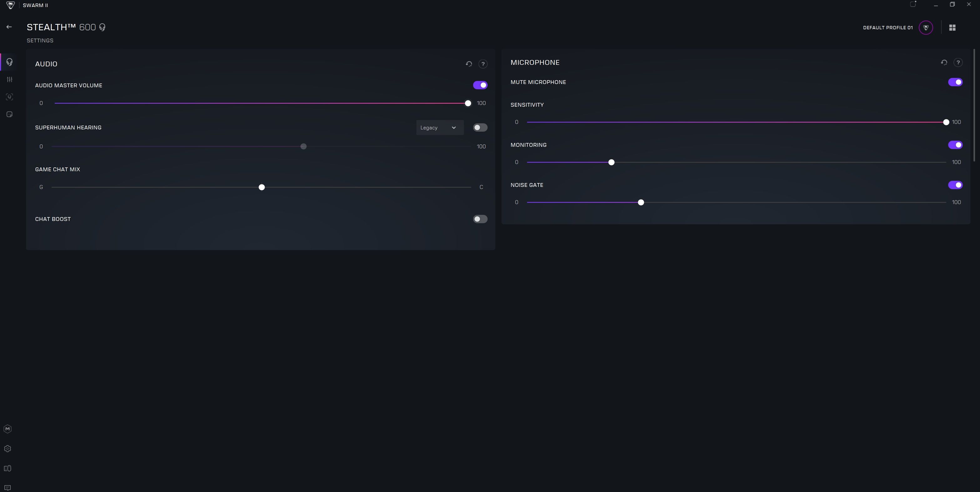980x492 pixels.
Task: Disable the Mute Microphone toggle
Action: 956,82
